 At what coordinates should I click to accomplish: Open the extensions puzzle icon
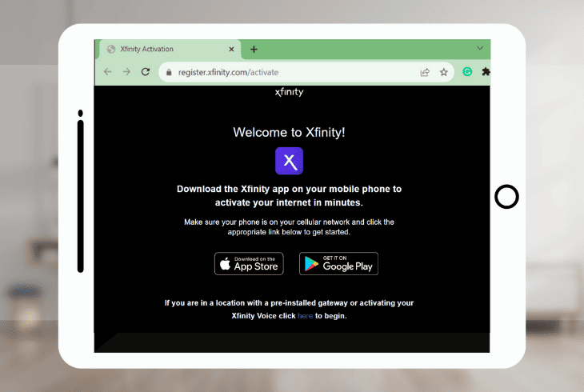(x=486, y=71)
